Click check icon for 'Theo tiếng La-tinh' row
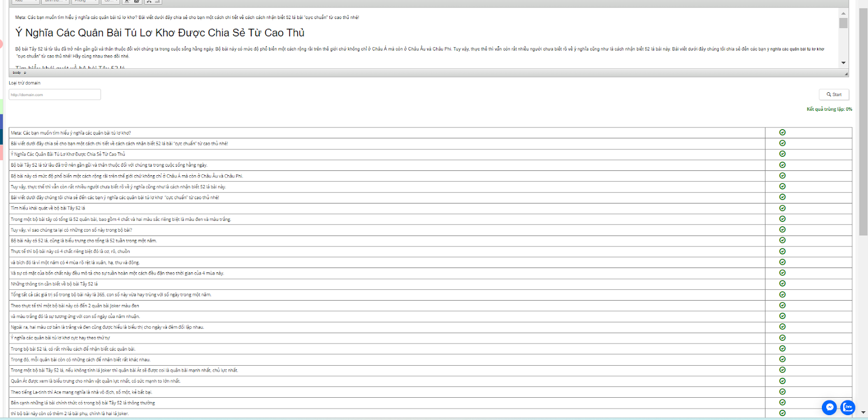This screenshot has height=420, width=868. 782,391
